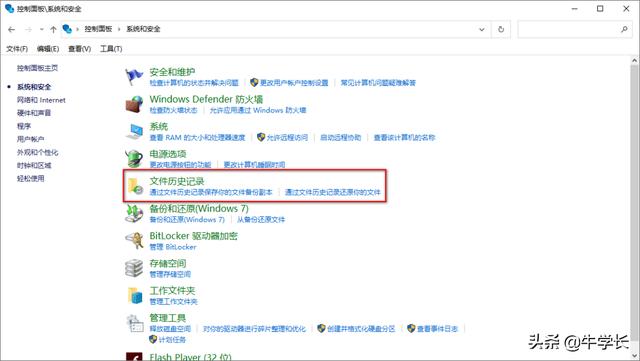The width and height of the screenshot is (640, 361).
Task: Click 通过文件历史记录还原你的文件 link
Action: coord(332,192)
